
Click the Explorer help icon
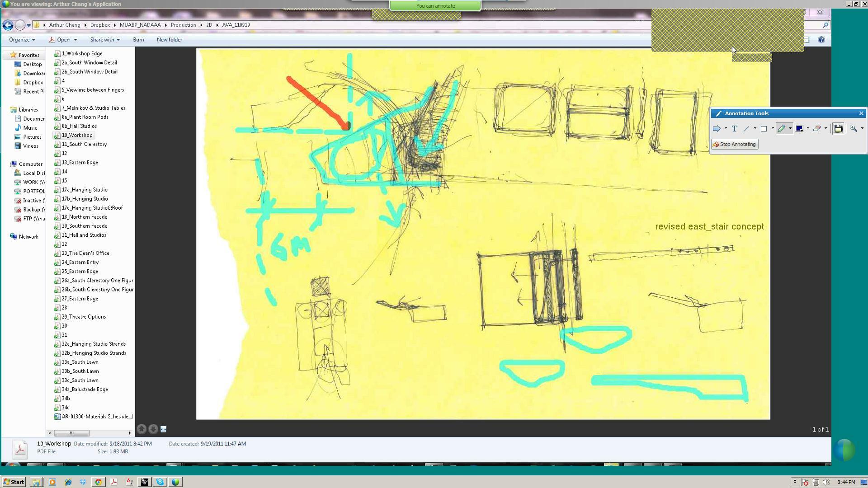821,40
